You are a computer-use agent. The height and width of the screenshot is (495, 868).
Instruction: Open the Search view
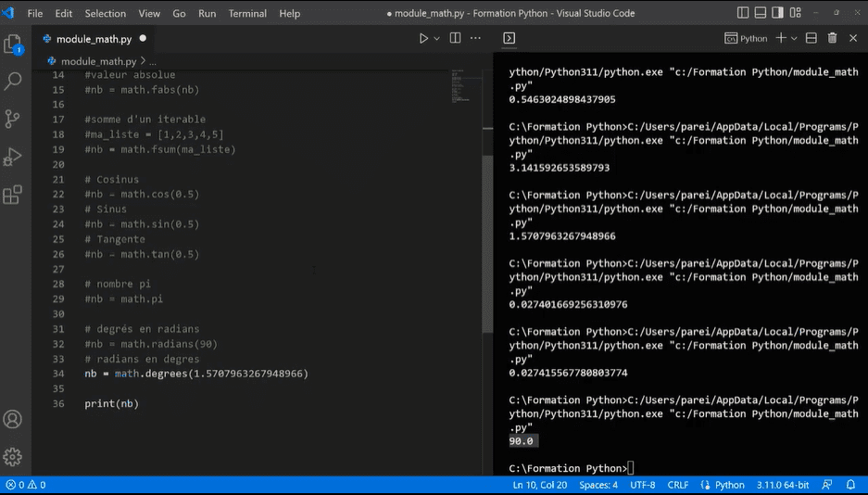(13, 82)
